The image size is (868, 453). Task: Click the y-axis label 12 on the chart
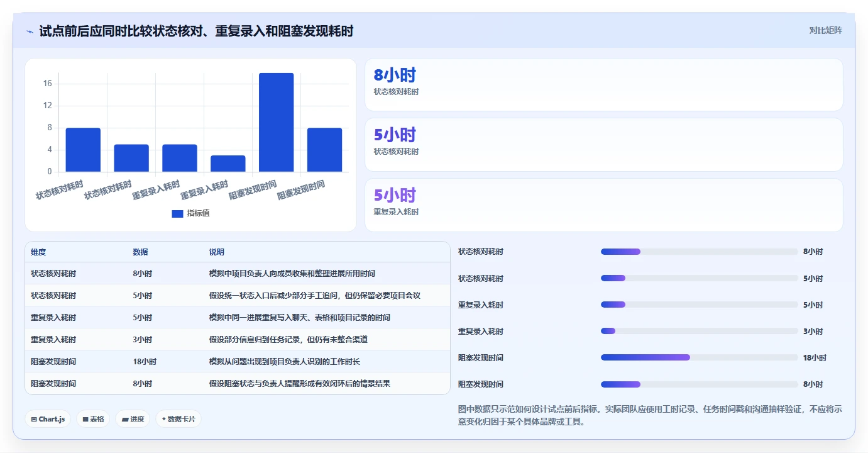click(48, 106)
